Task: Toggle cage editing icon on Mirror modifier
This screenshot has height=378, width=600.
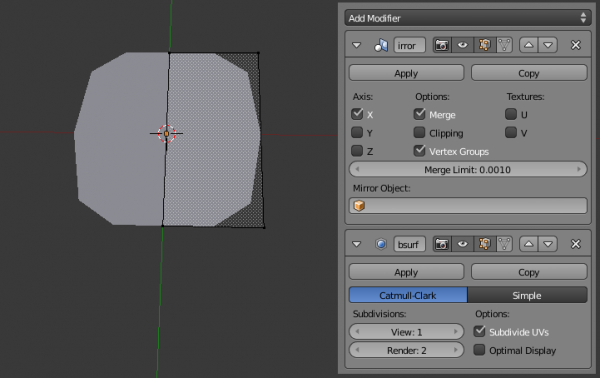Action: coord(504,45)
